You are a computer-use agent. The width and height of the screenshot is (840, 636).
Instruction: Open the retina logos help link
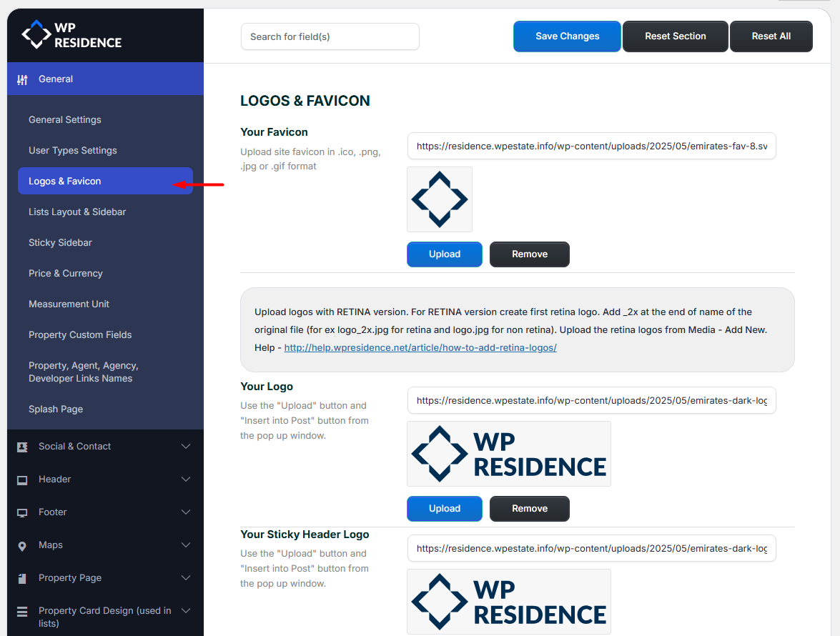420,348
